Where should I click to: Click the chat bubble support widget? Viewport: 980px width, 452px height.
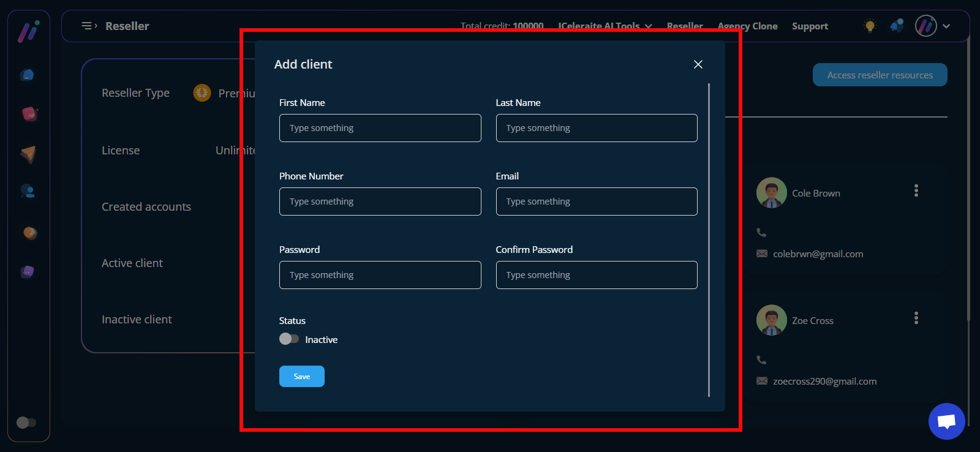[x=946, y=421]
